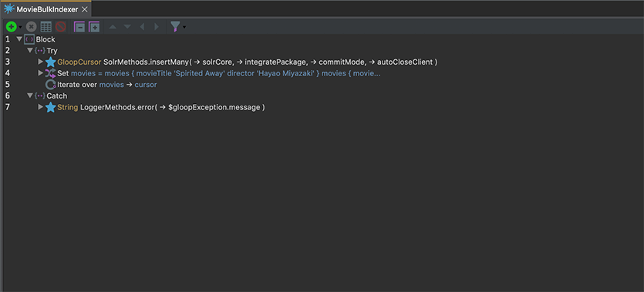Click line number 7 in gutter

(8, 107)
